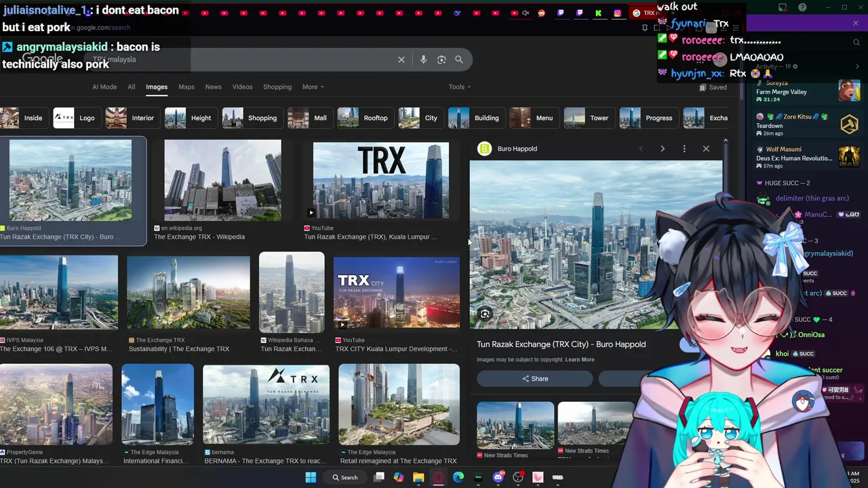Image resolution: width=868 pixels, height=488 pixels.
Task: Click the Buro Happold source name
Action: pos(517,149)
